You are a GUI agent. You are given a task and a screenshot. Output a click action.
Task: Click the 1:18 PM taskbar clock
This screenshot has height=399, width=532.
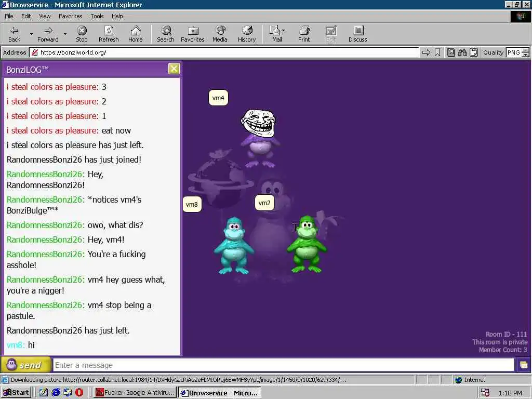[510, 393]
